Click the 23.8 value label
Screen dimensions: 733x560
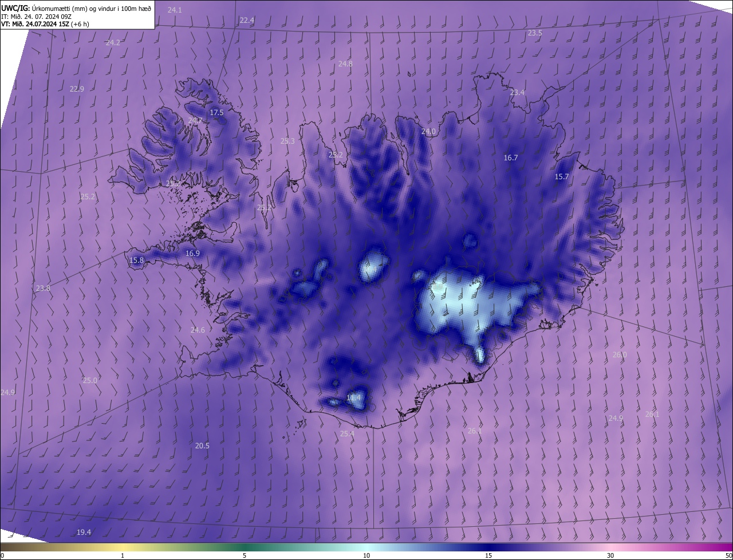[43, 288]
